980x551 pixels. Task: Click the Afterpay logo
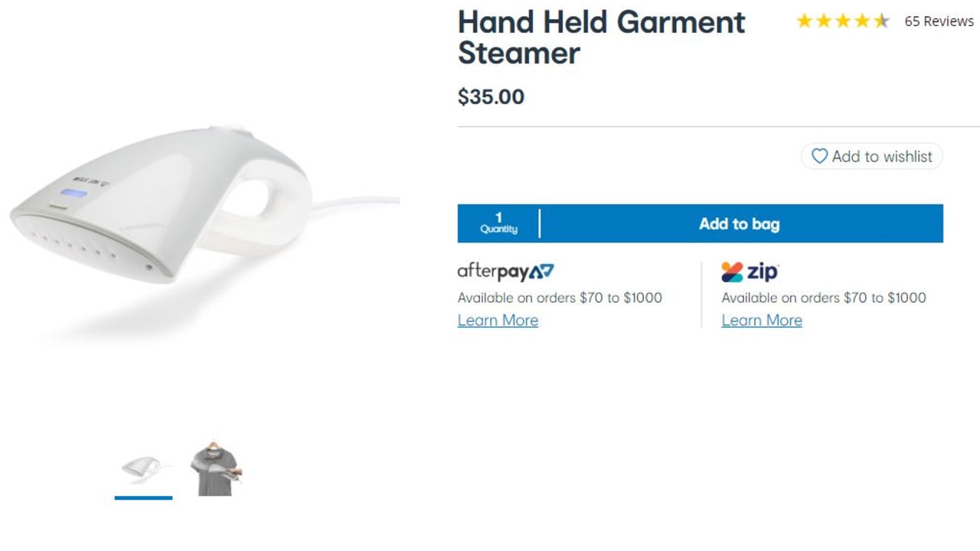[505, 272]
